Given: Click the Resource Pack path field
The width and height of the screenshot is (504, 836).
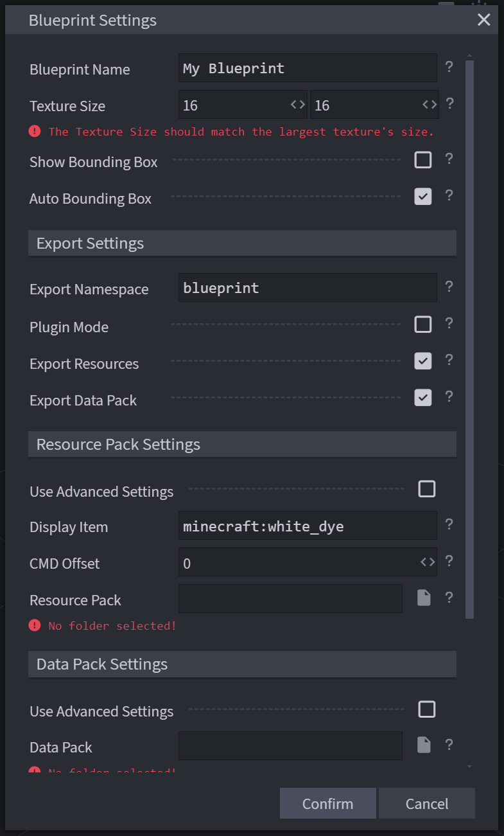Looking at the screenshot, I should (290, 598).
